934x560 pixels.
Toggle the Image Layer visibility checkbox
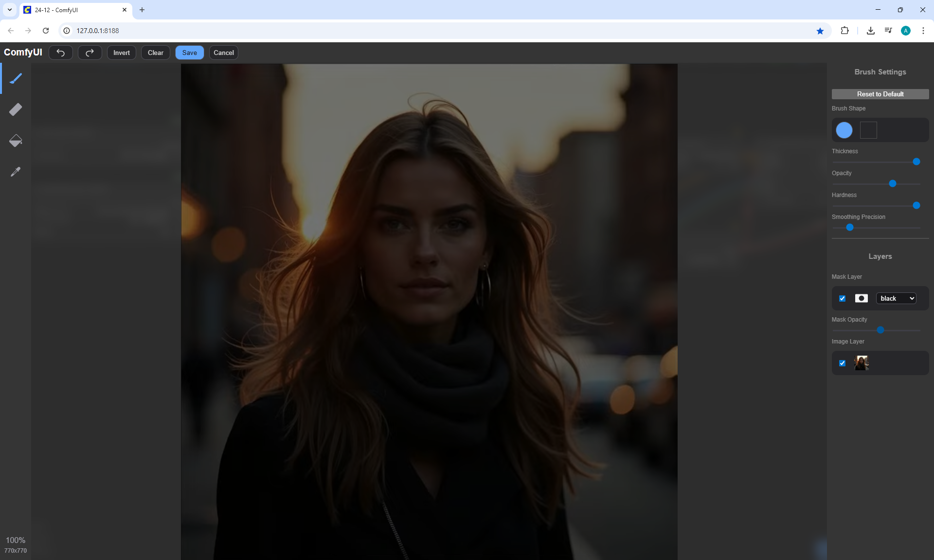pos(843,363)
